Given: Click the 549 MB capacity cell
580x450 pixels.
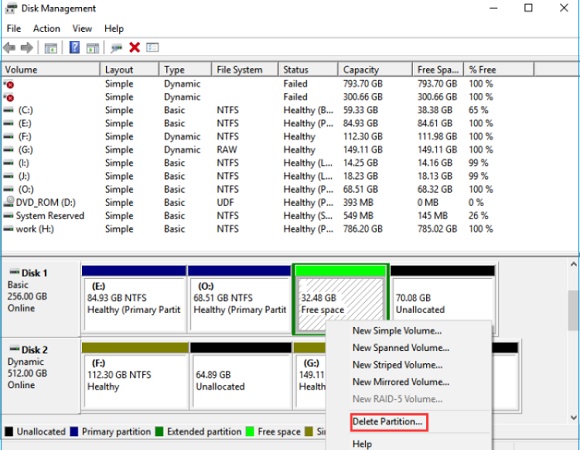Looking at the screenshot, I should pyautogui.click(x=358, y=216).
